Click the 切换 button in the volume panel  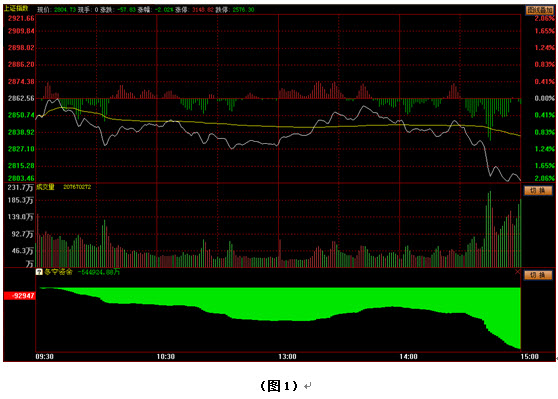click(538, 190)
